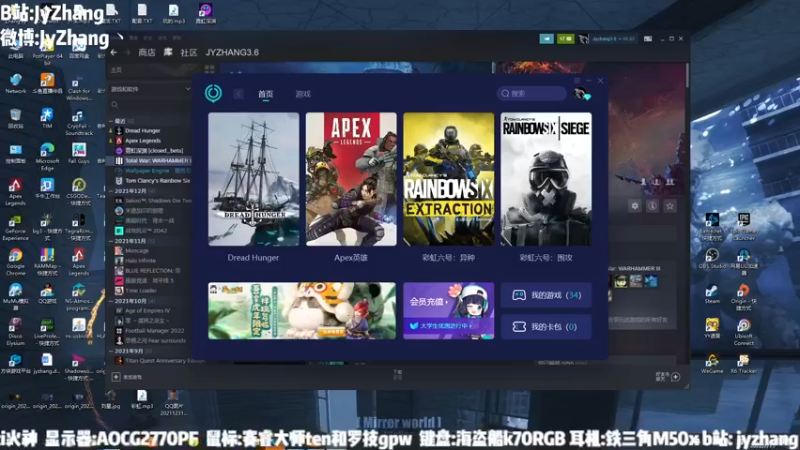This screenshot has height=450, width=800.
Task: Open the Apex Legends game cover
Action: pyautogui.click(x=351, y=179)
